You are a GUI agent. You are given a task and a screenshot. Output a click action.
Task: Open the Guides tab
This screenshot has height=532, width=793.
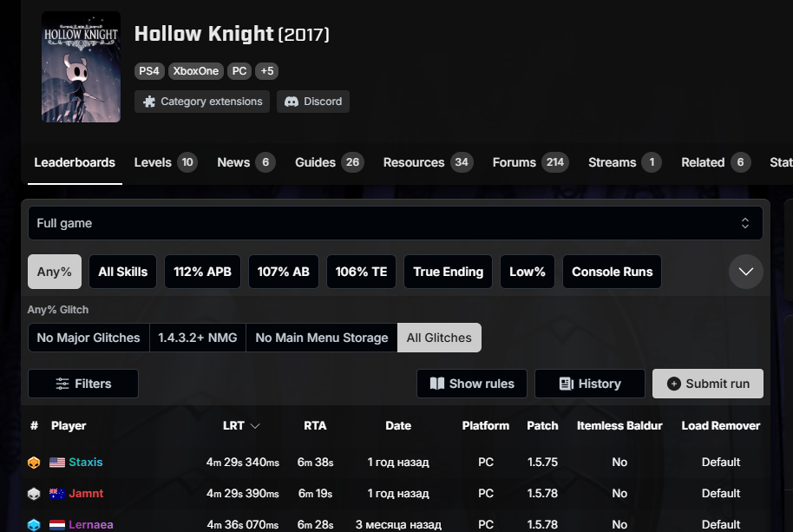pyautogui.click(x=330, y=162)
